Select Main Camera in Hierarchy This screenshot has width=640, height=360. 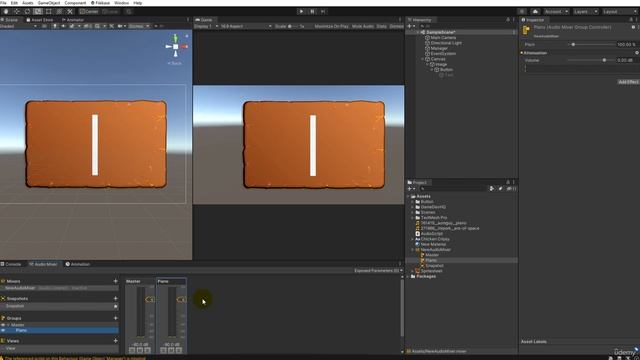pyautogui.click(x=443, y=38)
